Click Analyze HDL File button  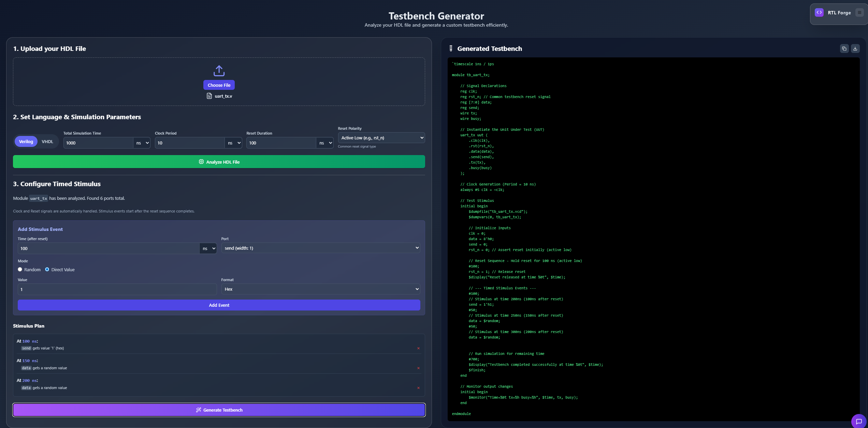pos(219,162)
